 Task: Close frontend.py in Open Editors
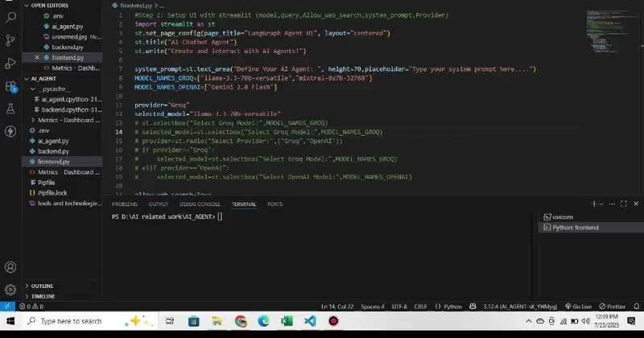tap(37, 57)
